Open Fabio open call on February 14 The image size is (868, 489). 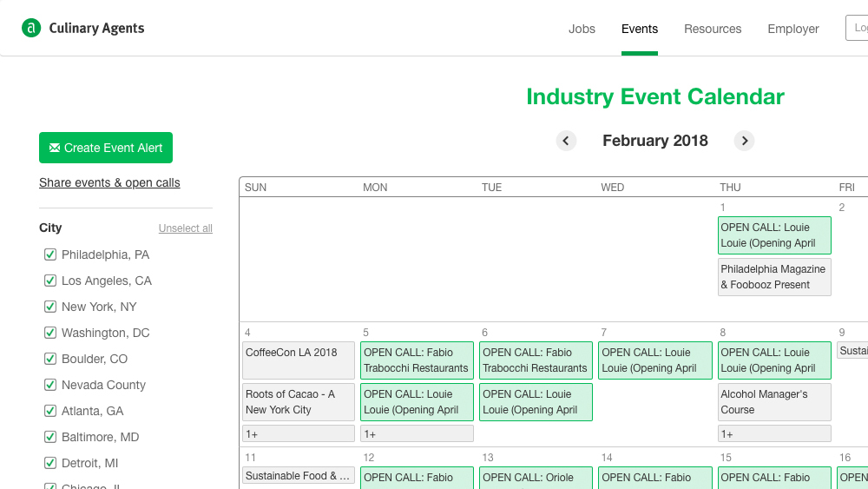click(x=655, y=478)
